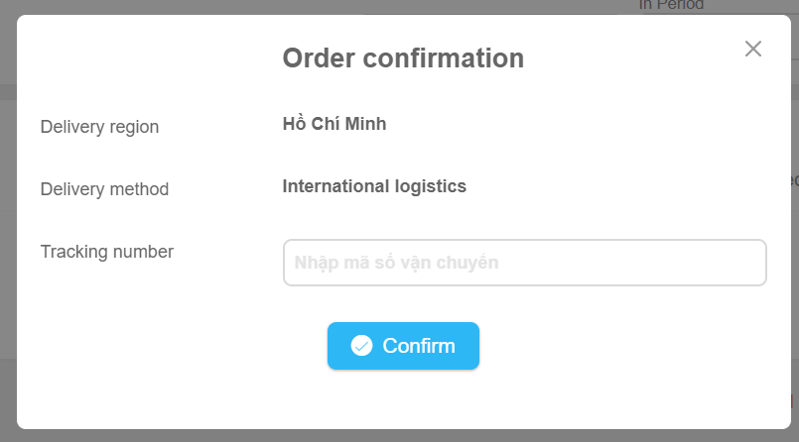Screen dimensions: 799x442
Task: Click the "Tracking number" label
Action: [107, 251]
